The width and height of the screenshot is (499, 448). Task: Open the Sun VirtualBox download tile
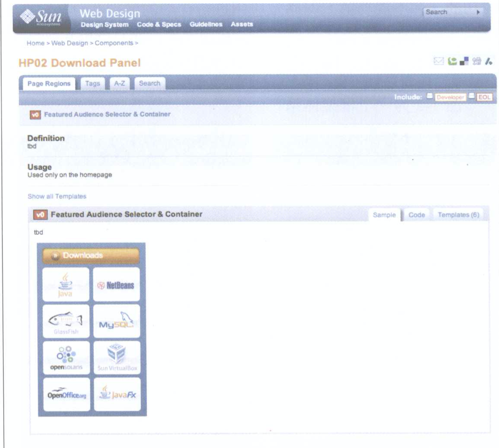(x=117, y=358)
